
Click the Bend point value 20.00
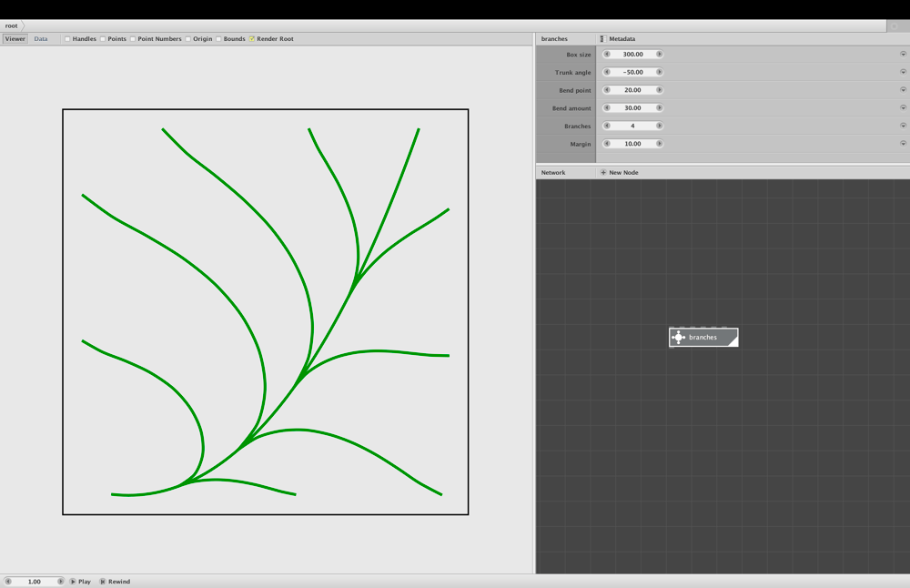(x=632, y=90)
